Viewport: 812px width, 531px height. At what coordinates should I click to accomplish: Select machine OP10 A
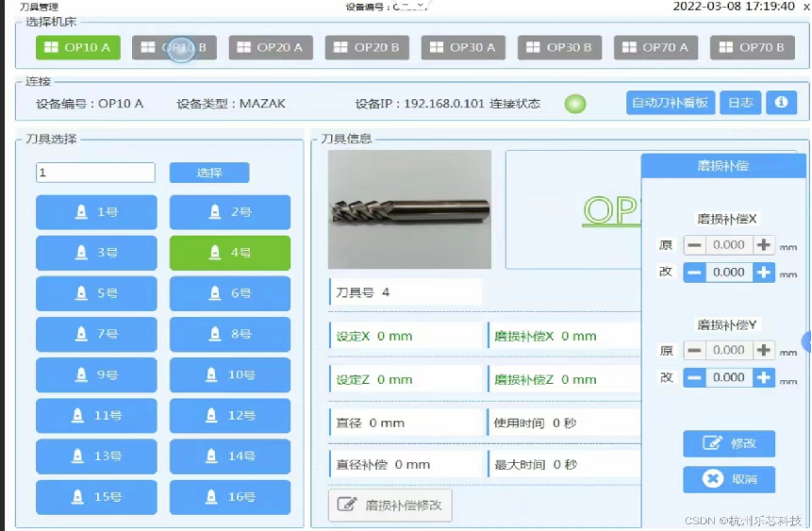click(78, 47)
